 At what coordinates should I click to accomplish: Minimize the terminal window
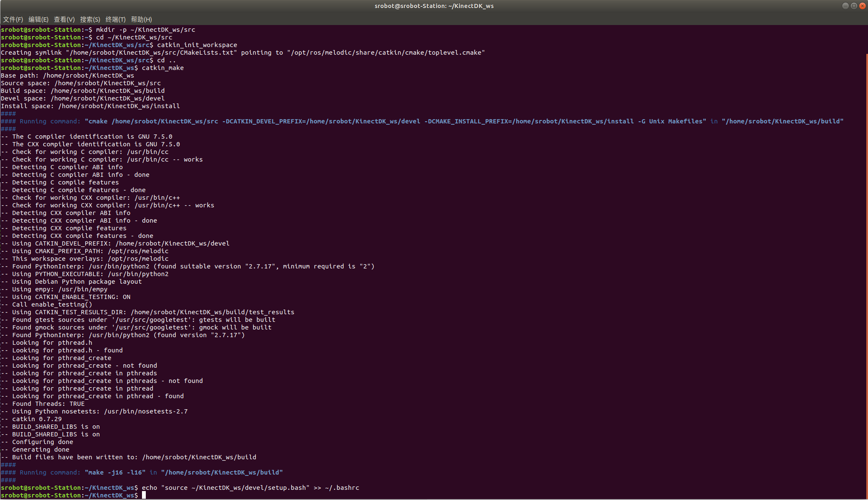click(845, 6)
